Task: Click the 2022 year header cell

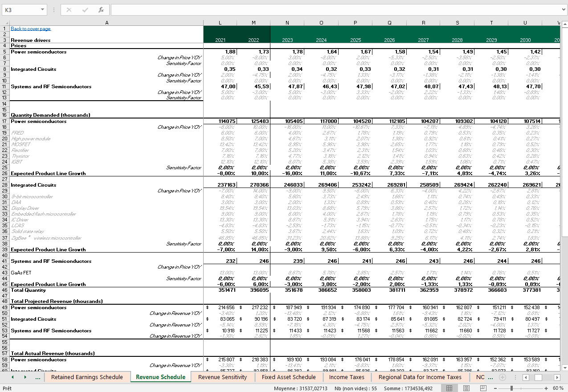Action: pyautogui.click(x=253, y=40)
